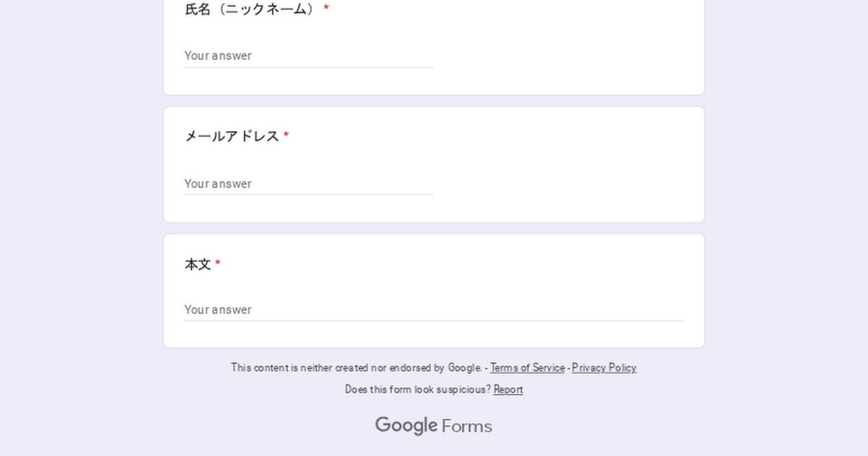The height and width of the screenshot is (456, 868).
Task: Click the 'Does this form look suspicious?' text
Action: point(417,389)
